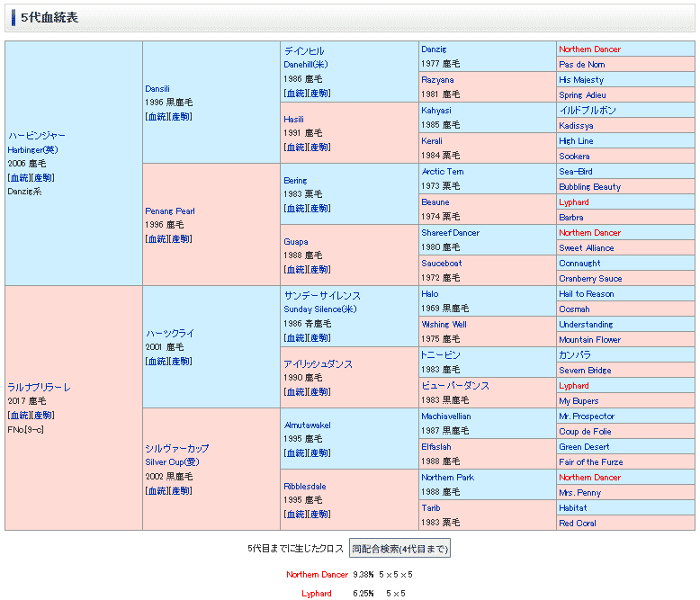Open the ラルナブリラーレ horse page
The width and height of the screenshot is (700, 600).
(x=40, y=387)
